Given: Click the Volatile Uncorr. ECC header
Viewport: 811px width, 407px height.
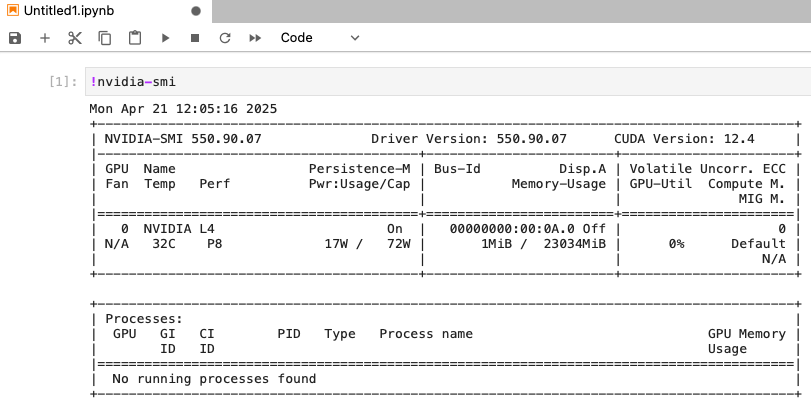Looking at the screenshot, I should coord(707,169).
